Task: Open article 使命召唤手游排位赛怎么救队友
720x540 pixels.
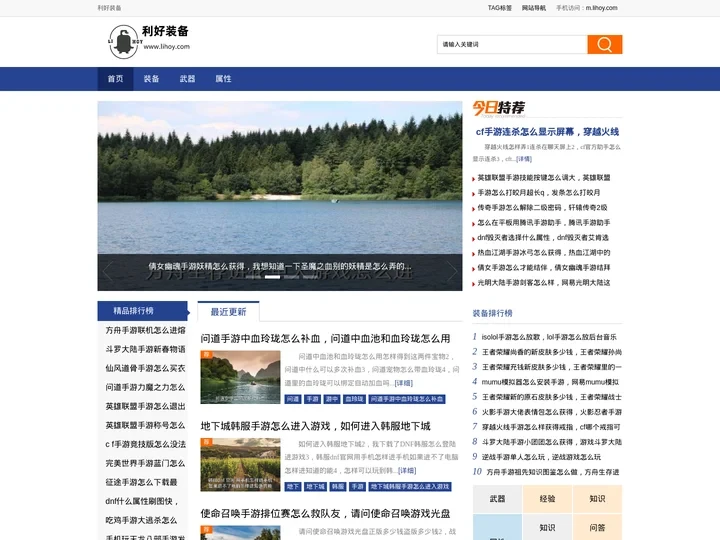Action: click(325, 513)
